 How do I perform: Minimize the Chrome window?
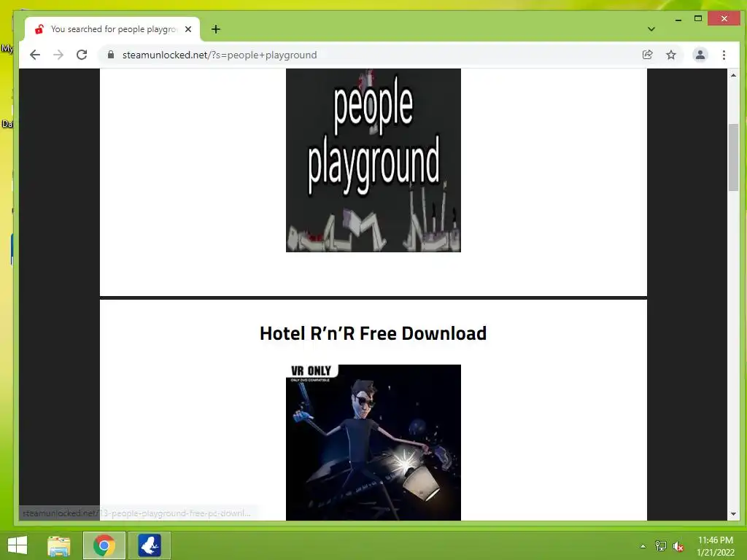678,20
